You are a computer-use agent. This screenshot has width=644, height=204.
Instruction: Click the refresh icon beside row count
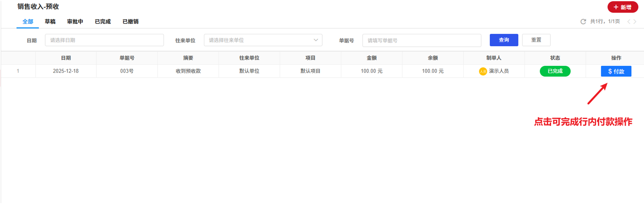point(583,22)
